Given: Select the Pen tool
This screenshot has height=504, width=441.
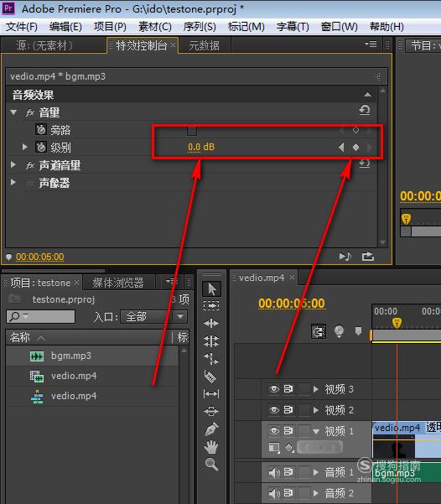Looking at the screenshot, I should [x=211, y=429].
